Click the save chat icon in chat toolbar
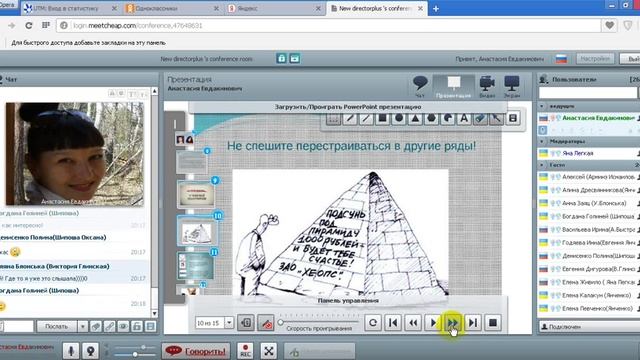 coord(151,327)
